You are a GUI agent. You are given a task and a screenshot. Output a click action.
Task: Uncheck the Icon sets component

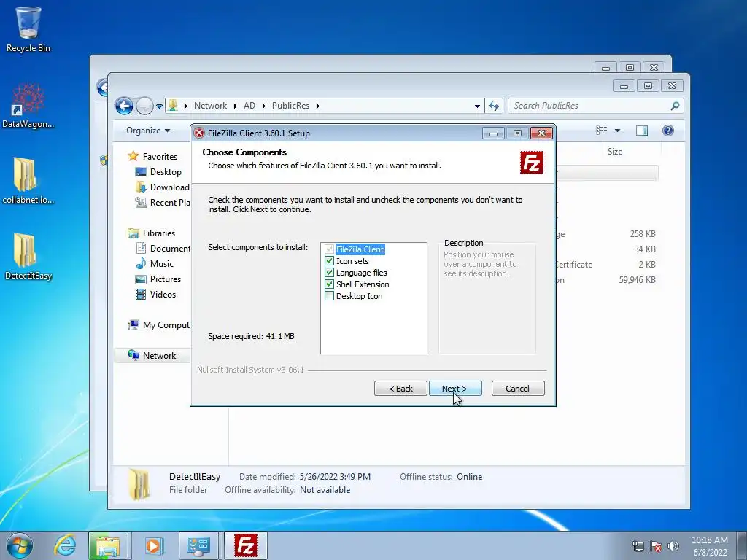point(329,261)
